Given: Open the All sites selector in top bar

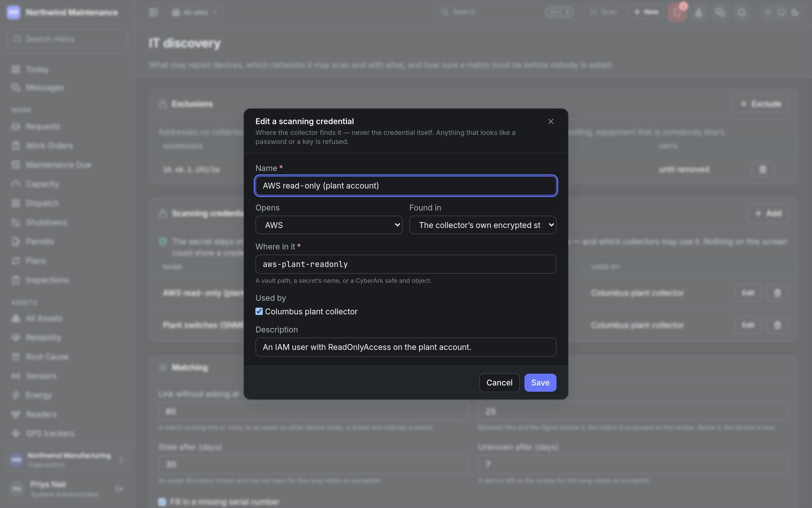Looking at the screenshot, I should (x=195, y=12).
